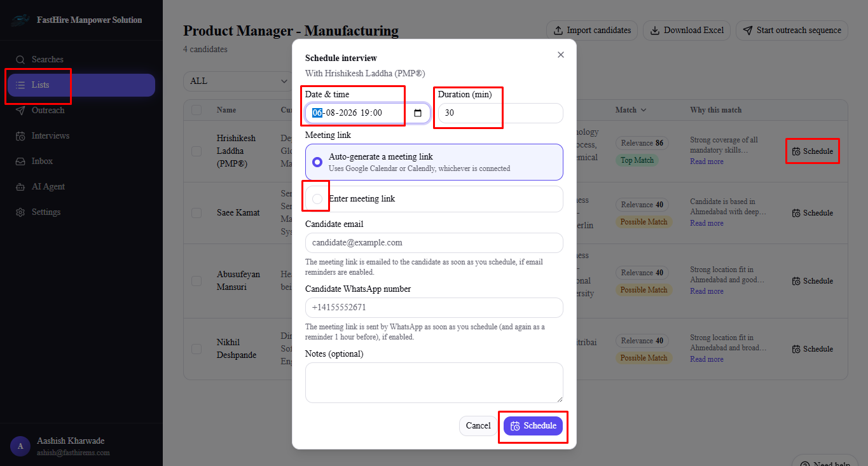Open the AI Agent robot icon
Viewport: 868px width, 466px height.
tap(21, 186)
